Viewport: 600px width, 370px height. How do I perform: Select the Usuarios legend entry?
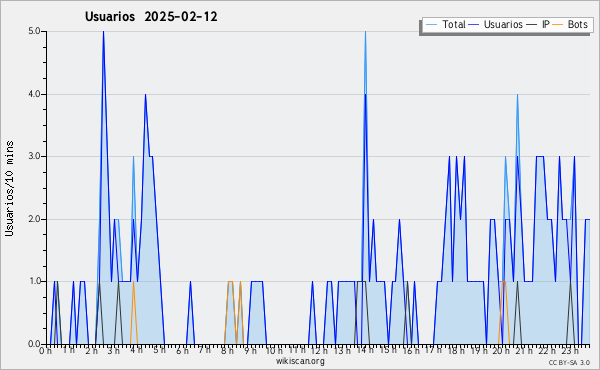pyautogui.click(x=496, y=25)
